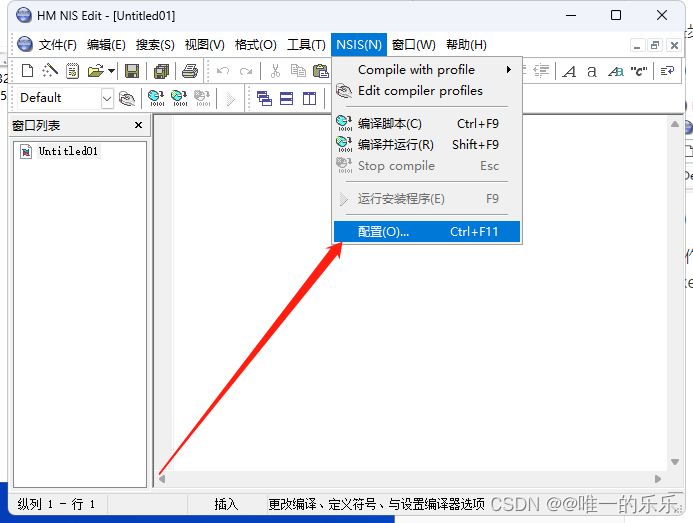Screen dimensions: 693x523
Task: Cascade windows toolbar icon
Action: [x=264, y=98]
